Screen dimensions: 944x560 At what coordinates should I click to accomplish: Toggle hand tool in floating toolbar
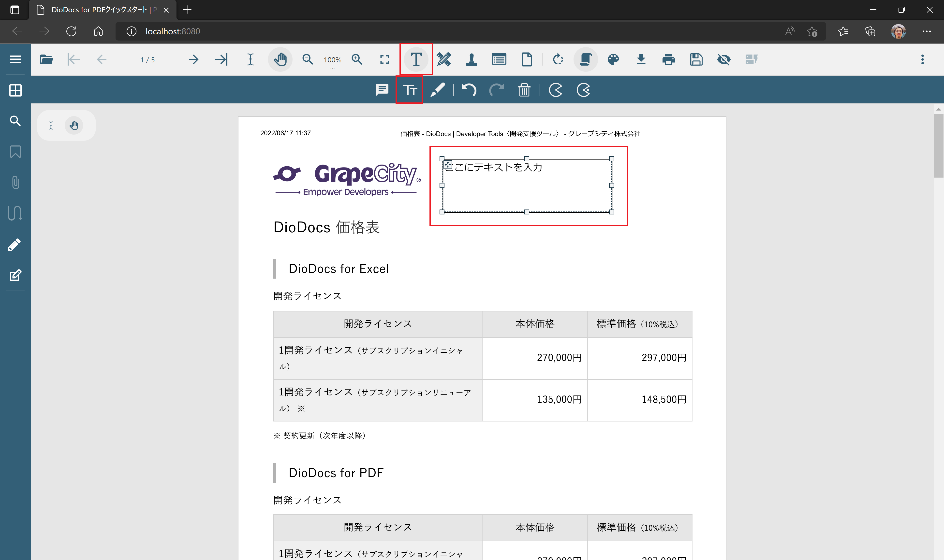tap(74, 125)
